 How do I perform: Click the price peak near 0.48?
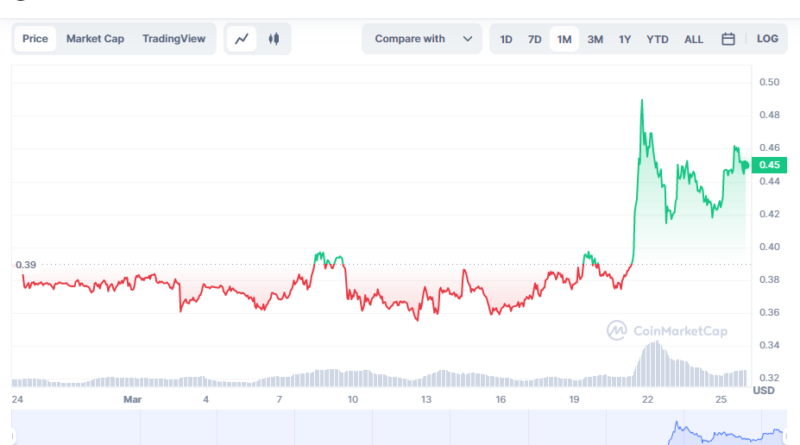coord(641,100)
